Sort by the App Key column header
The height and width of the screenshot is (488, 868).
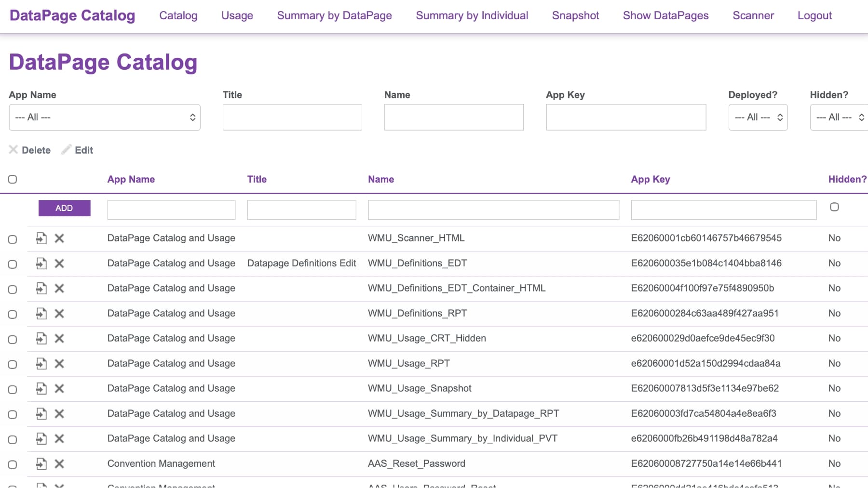click(x=651, y=179)
